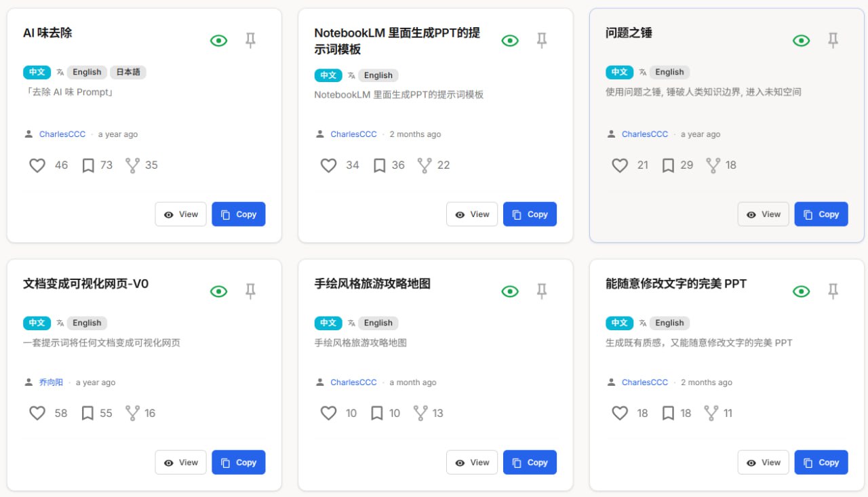Fork the 问题之锤 prompt
The width and height of the screenshot is (868, 497).
pos(713,165)
